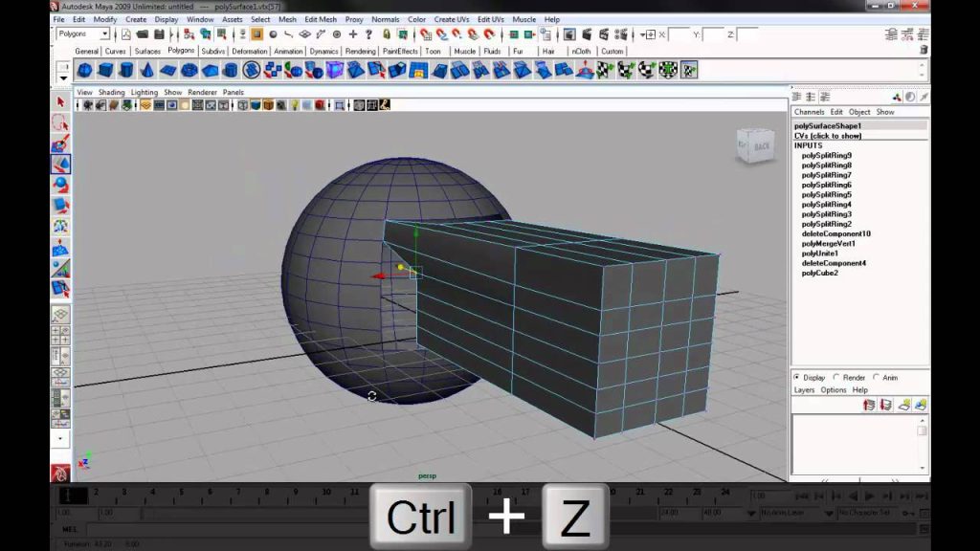Open the Edit Mesh menu
The width and height of the screenshot is (980, 551).
point(320,19)
